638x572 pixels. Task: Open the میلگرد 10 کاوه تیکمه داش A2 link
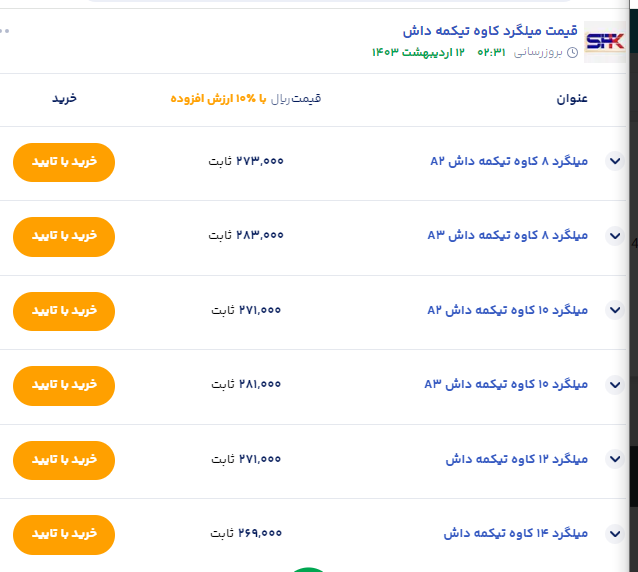508,310
